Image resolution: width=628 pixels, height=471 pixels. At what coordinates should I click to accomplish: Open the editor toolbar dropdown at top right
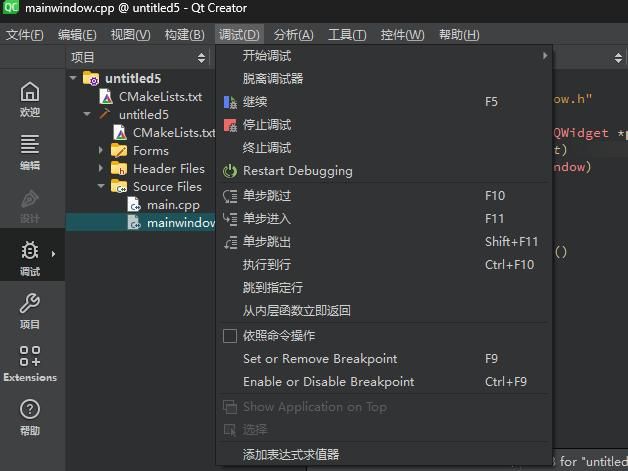(x=618, y=58)
